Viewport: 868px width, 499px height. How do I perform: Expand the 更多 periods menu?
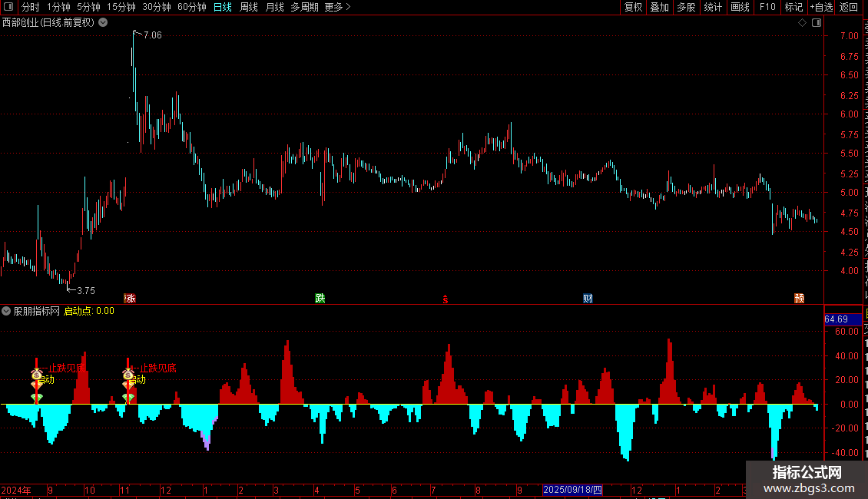[x=338, y=7]
